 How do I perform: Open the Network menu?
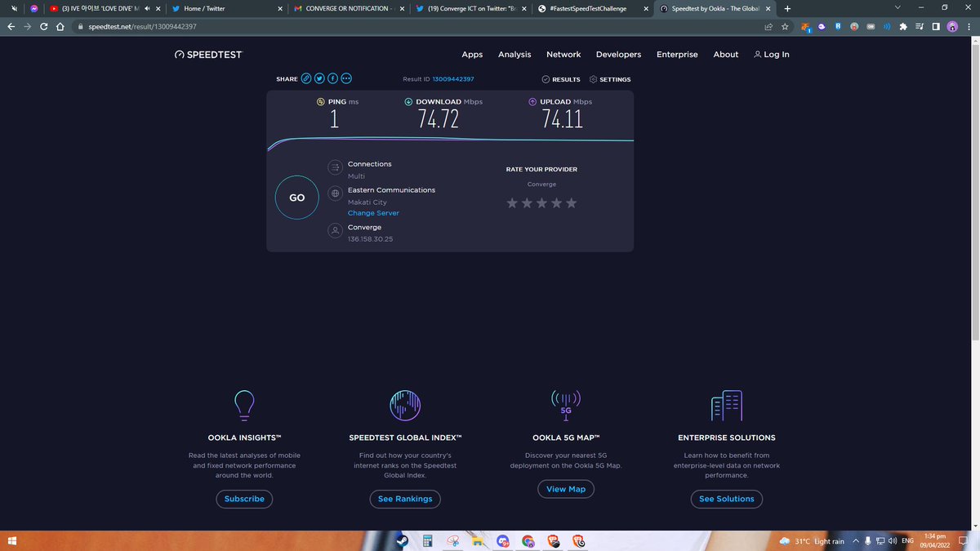pyautogui.click(x=563, y=55)
